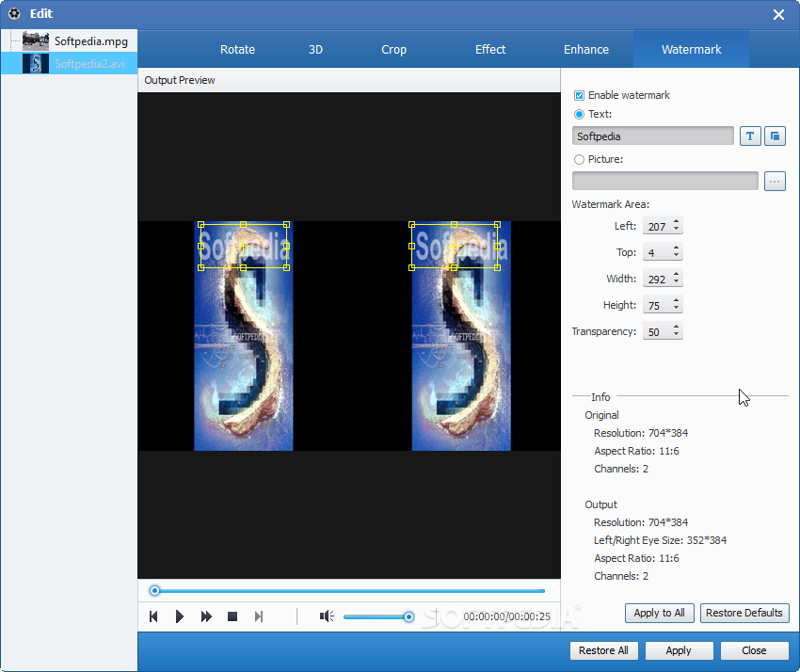
Task: Increase the Height value
Action: click(x=676, y=301)
